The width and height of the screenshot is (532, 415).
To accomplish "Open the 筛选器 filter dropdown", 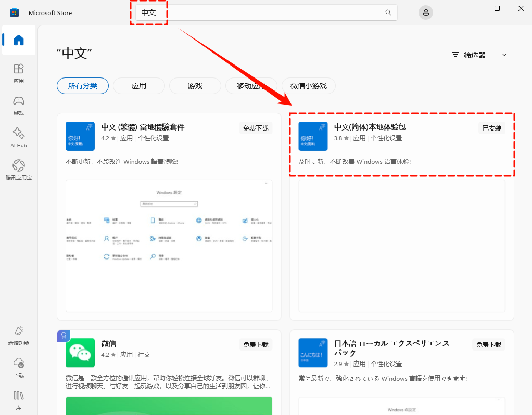I will [478, 54].
